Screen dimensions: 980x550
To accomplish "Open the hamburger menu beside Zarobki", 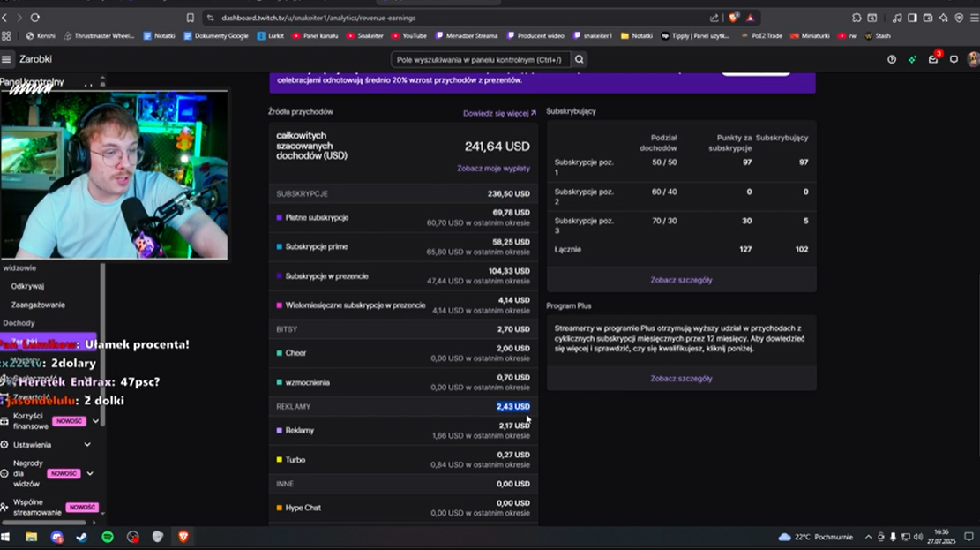I will tap(7, 59).
